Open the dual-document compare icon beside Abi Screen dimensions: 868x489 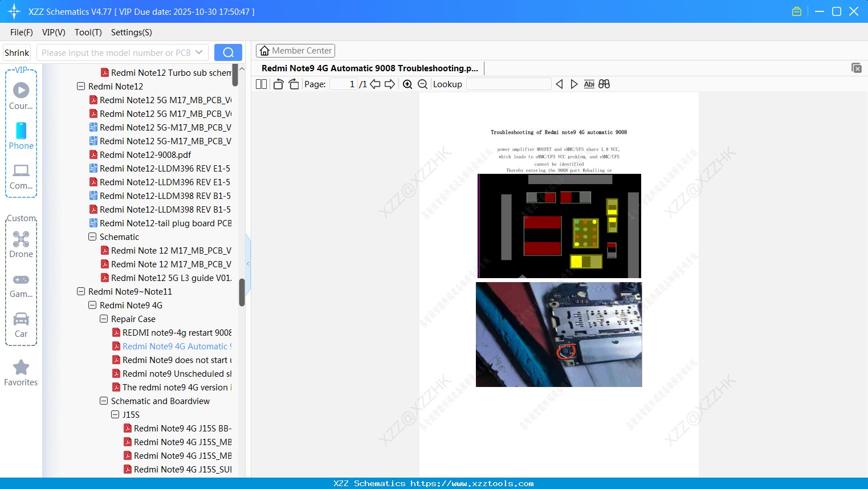[604, 84]
